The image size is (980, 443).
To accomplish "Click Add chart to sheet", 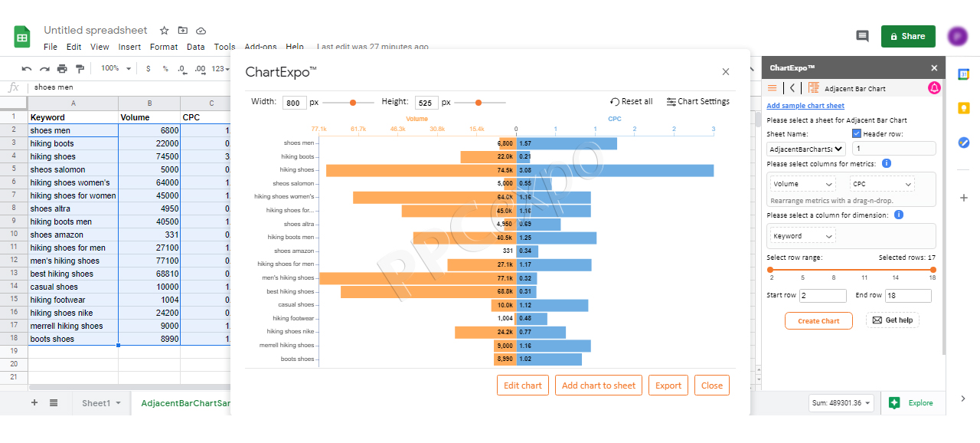I will (599, 386).
